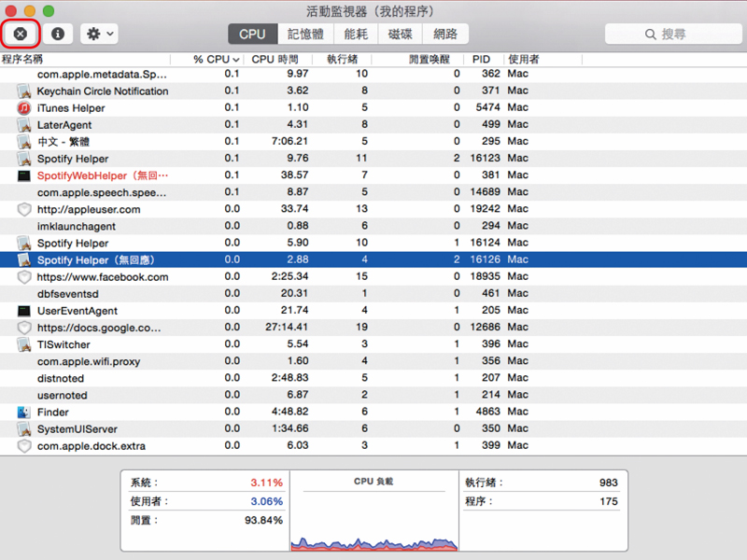Click the SystemUIServer process icon
747x560 pixels.
tap(24, 429)
